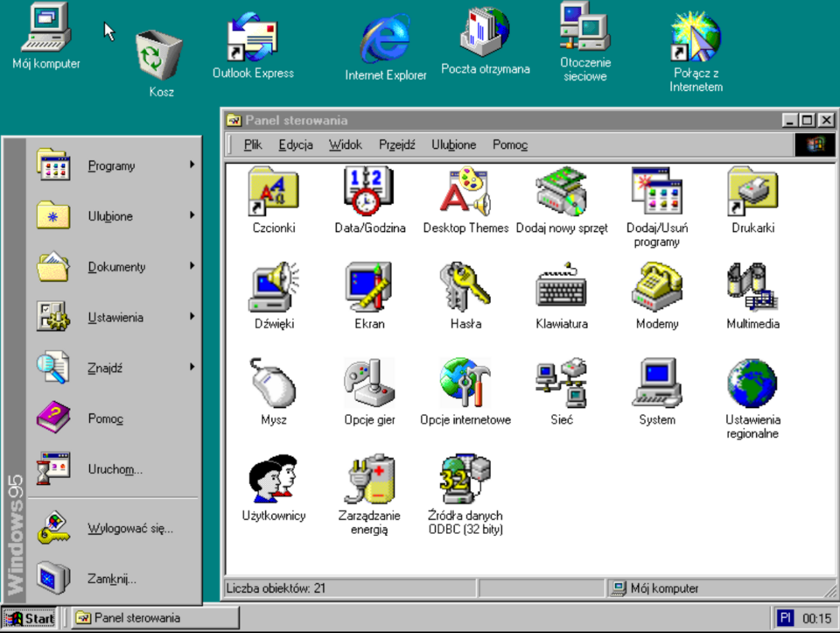Open the Plik menu
This screenshot has width=840, height=633.
point(253,144)
